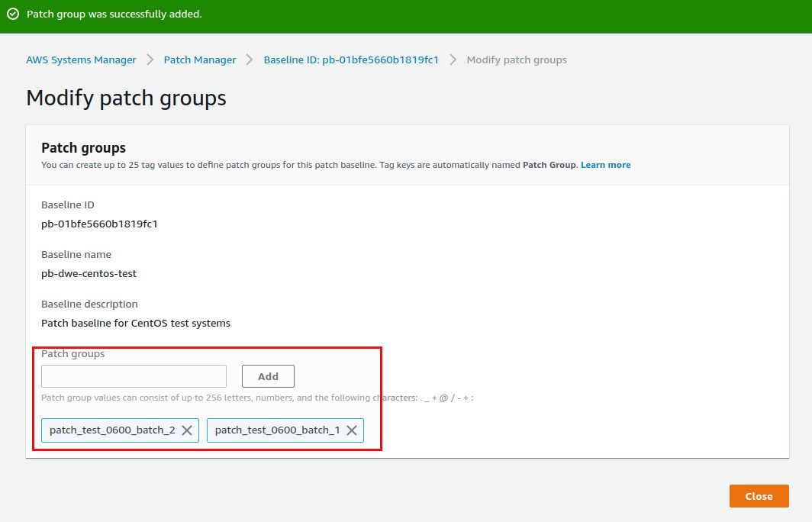Remove the patch_test_0600_batch_2 tag

tap(187, 430)
